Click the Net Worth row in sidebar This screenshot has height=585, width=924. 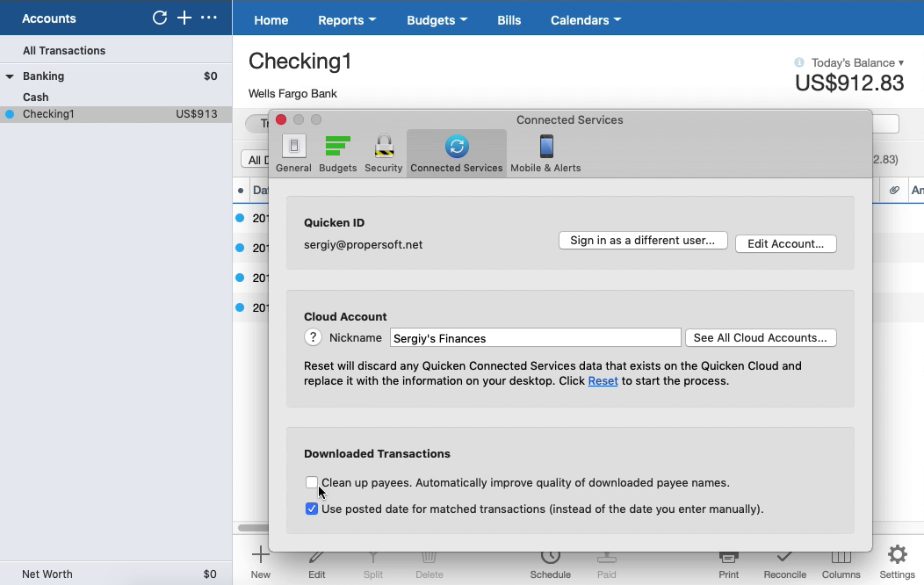click(x=116, y=574)
